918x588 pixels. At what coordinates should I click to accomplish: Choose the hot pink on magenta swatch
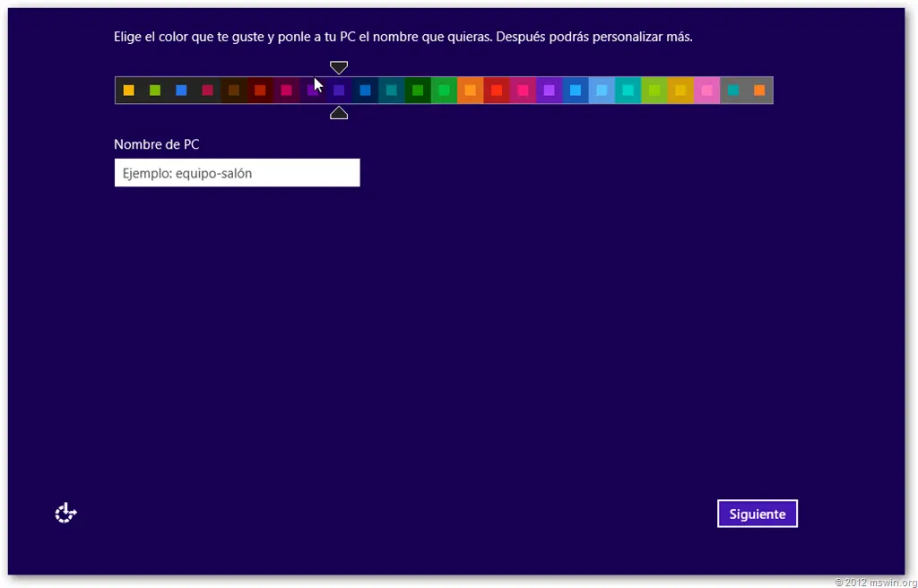coord(523,91)
